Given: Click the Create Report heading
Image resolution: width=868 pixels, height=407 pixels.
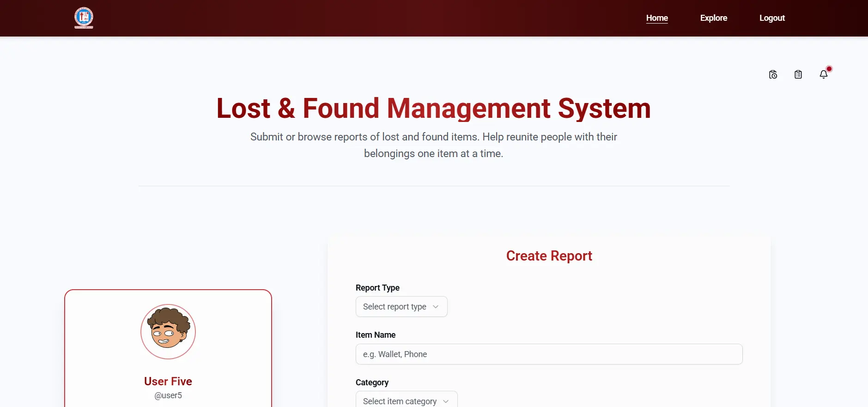Looking at the screenshot, I should pos(549,256).
